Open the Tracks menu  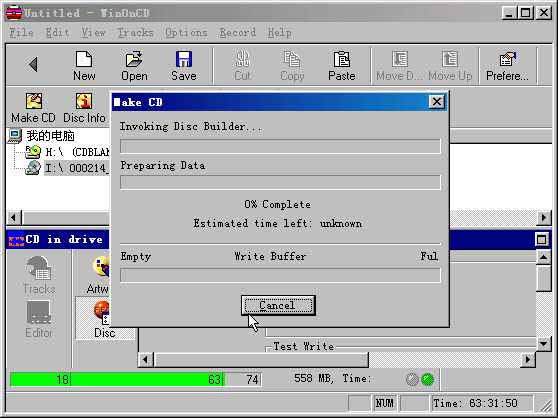coord(135,32)
